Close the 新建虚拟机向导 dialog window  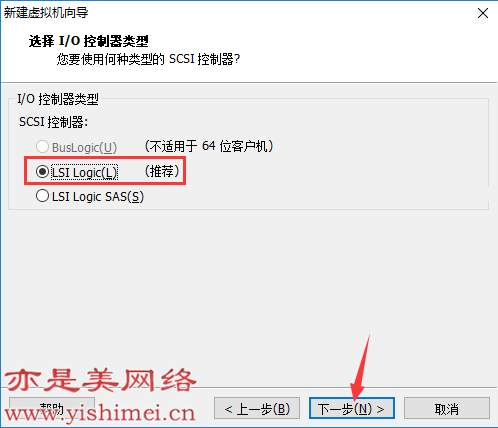[483, 13]
